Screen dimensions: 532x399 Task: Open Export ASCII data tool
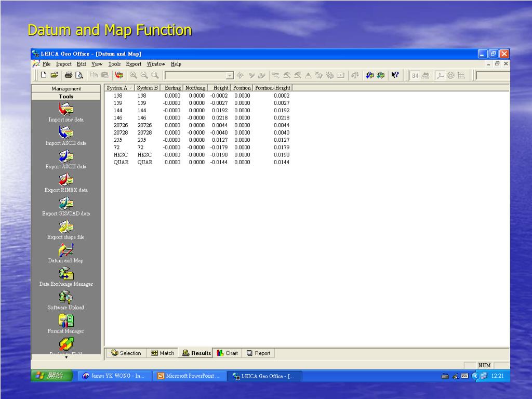[x=66, y=159]
